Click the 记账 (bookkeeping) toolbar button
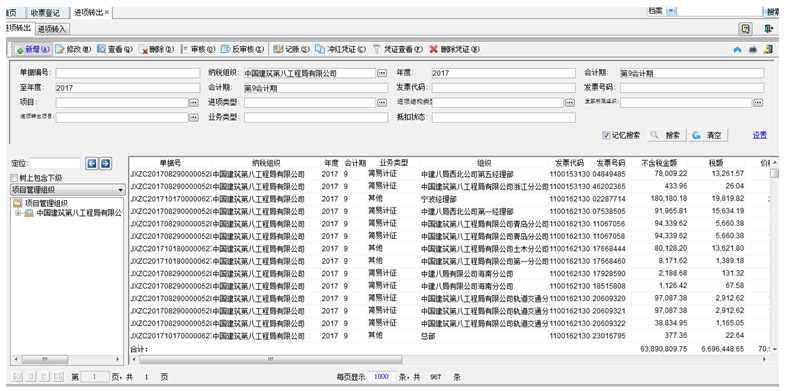Viewport: 788px width, 391px height. [x=291, y=49]
